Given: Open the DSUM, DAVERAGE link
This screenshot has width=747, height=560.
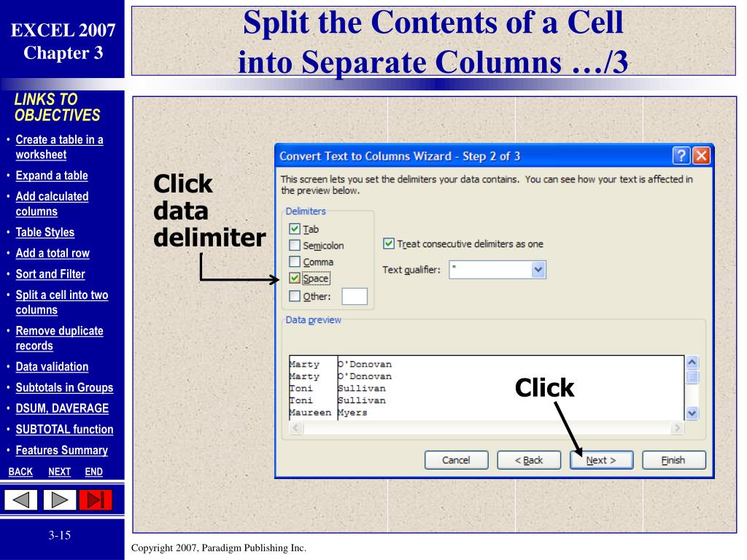Looking at the screenshot, I should (x=62, y=408).
